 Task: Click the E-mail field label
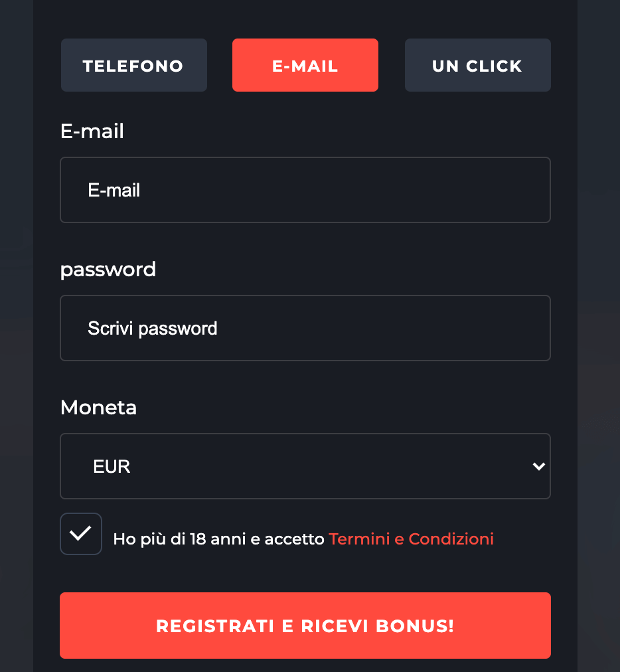tap(92, 131)
